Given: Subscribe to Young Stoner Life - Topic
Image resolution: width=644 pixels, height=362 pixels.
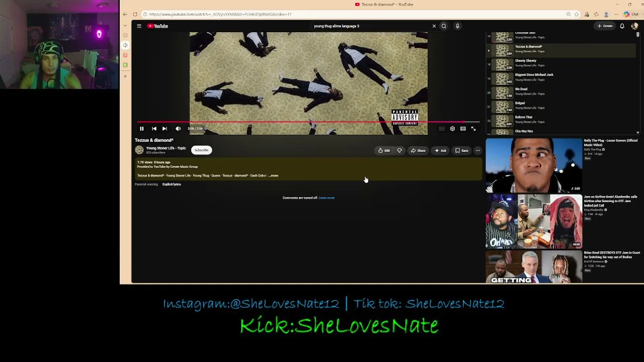Looking at the screenshot, I should point(201,150).
